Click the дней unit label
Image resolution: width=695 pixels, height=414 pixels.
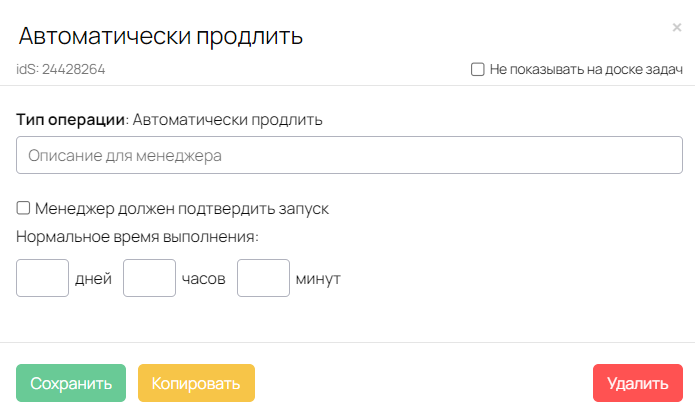click(93, 279)
